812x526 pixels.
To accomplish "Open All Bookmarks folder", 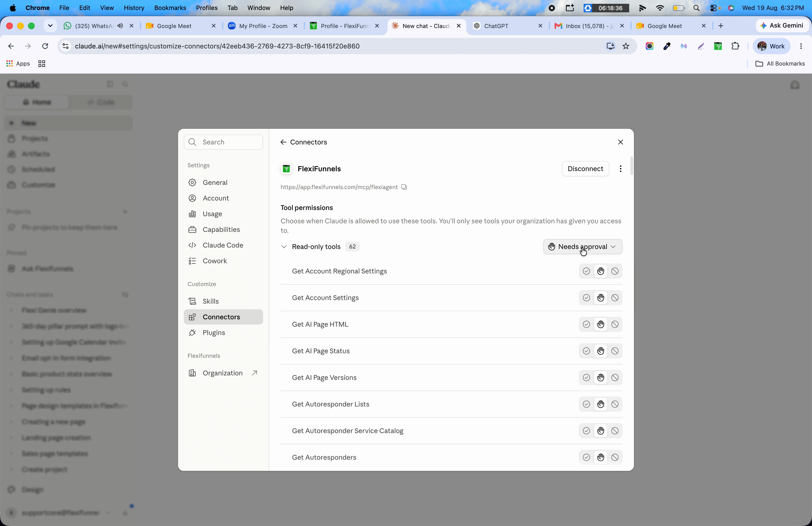I will [780, 63].
